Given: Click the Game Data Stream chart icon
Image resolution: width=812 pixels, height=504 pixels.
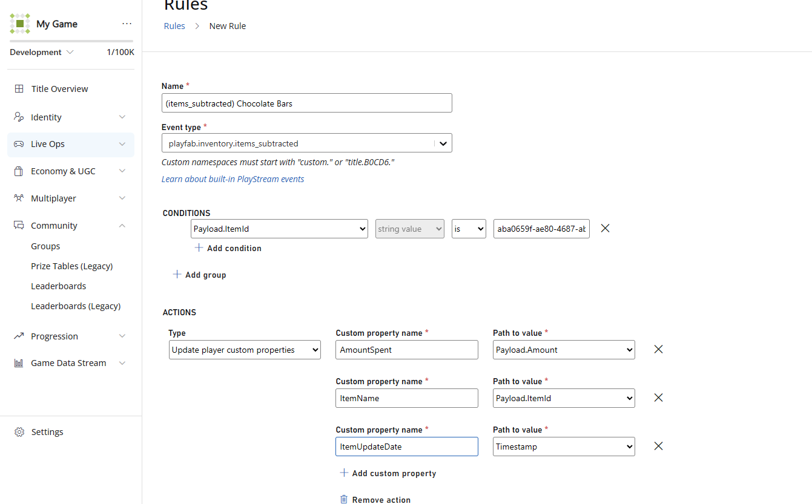Looking at the screenshot, I should [19, 363].
